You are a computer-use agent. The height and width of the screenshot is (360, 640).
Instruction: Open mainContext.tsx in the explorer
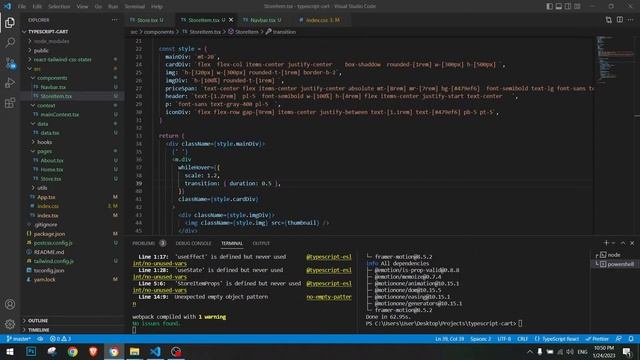click(60, 114)
